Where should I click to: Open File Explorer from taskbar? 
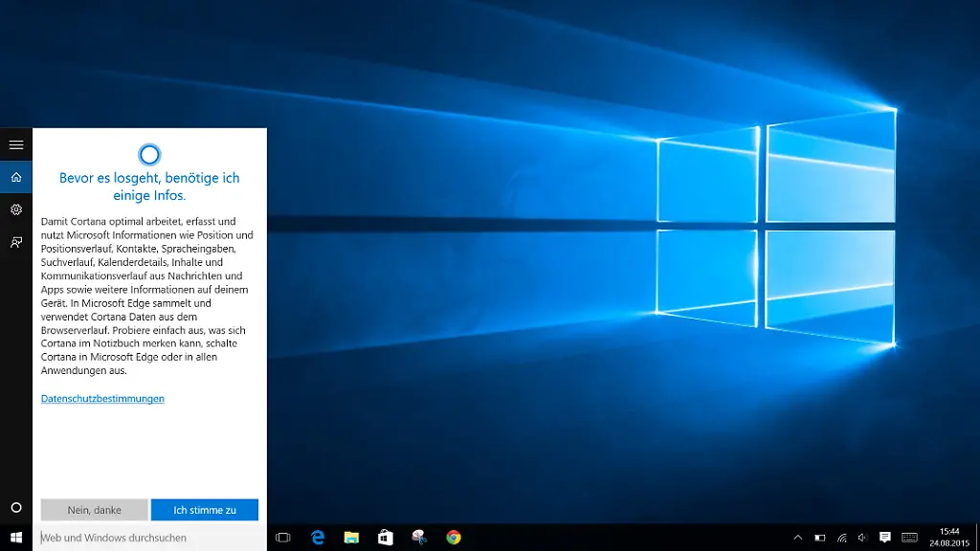[351, 538]
